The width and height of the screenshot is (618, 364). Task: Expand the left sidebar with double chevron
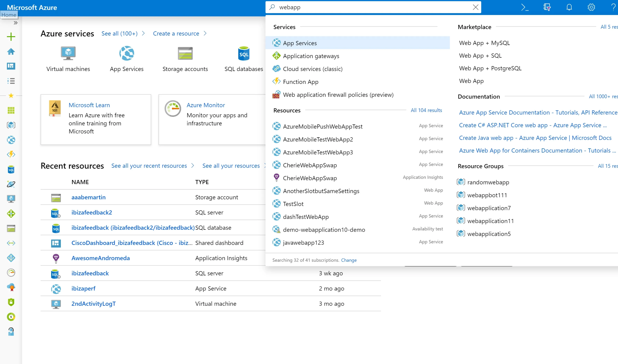(15, 23)
